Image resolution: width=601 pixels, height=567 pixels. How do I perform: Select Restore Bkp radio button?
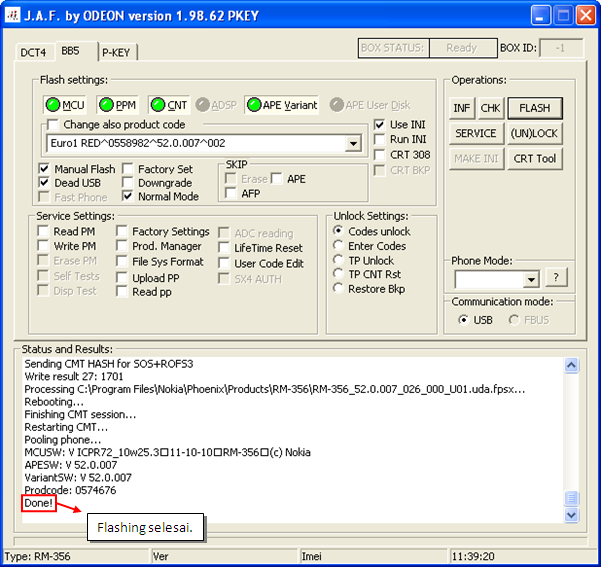click(338, 288)
